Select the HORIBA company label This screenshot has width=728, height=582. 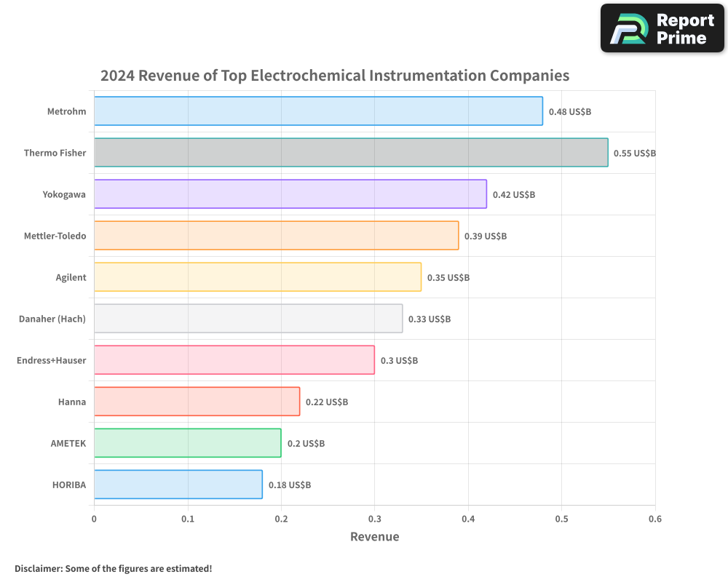[69, 485]
